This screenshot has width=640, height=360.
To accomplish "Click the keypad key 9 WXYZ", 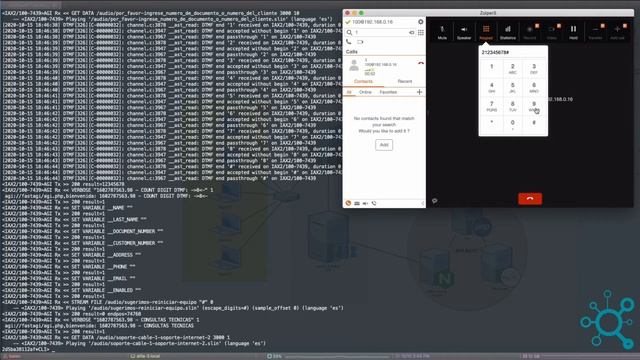I will coord(534,106).
